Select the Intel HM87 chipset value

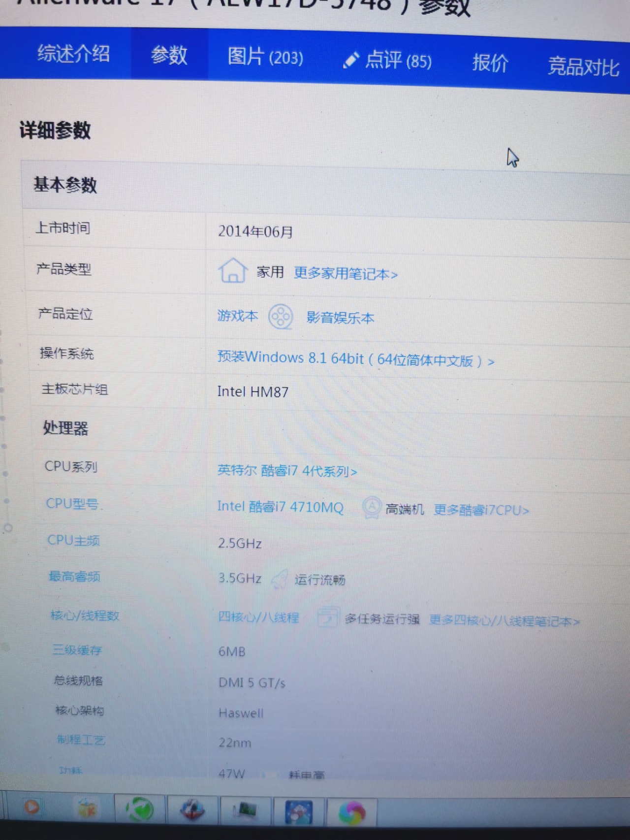coord(253,392)
